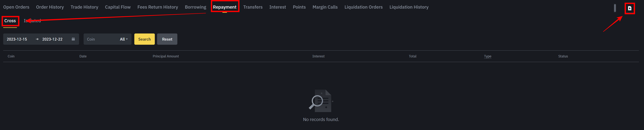Open the Capital Flow tab
The width and height of the screenshot is (644, 130).
click(118, 7)
